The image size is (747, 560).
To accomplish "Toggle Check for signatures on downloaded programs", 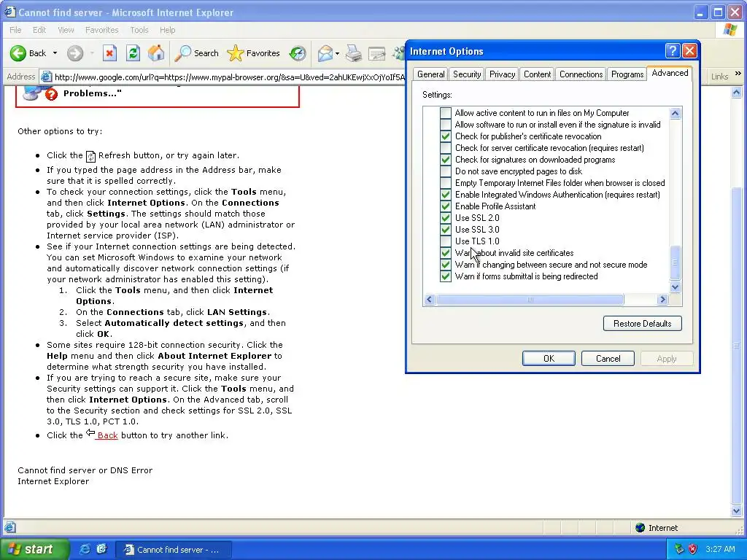I will pyautogui.click(x=446, y=160).
